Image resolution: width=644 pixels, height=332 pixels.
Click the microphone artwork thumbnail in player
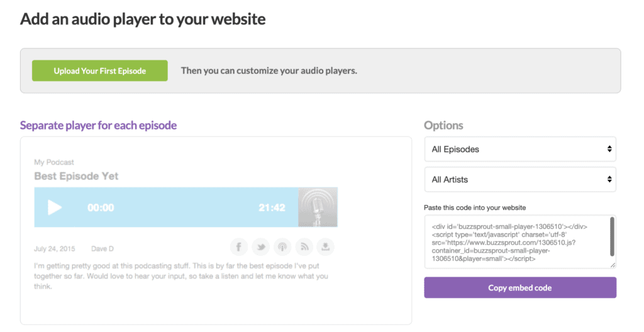pos(318,207)
